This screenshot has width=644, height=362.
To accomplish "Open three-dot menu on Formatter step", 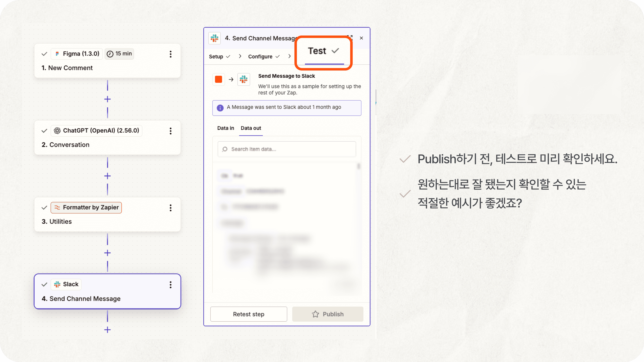I will (x=171, y=208).
